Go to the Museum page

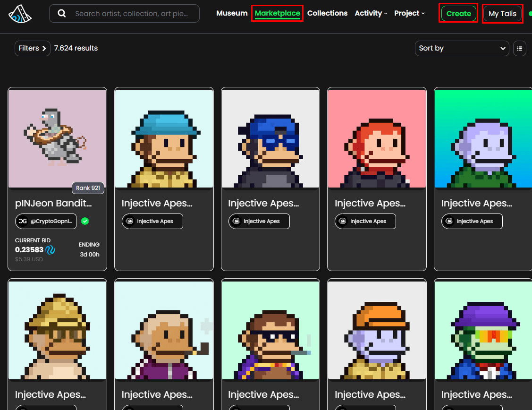pyautogui.click(x=232, y=13)
